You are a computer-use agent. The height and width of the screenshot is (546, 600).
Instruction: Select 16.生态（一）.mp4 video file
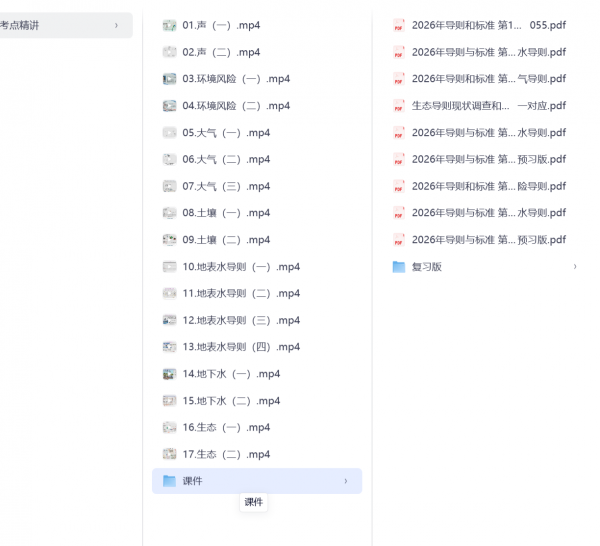(x=226, y=428)
